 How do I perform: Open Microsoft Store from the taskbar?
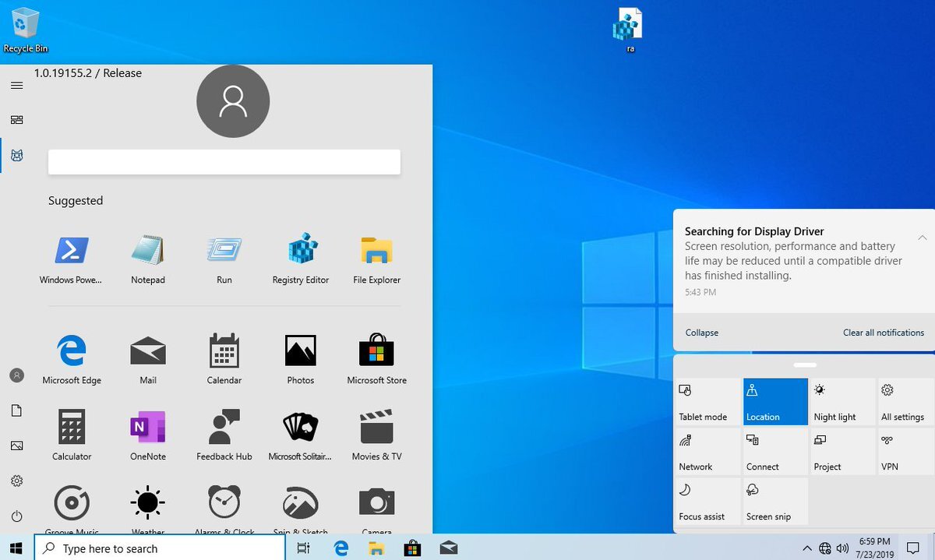(412, 548)
